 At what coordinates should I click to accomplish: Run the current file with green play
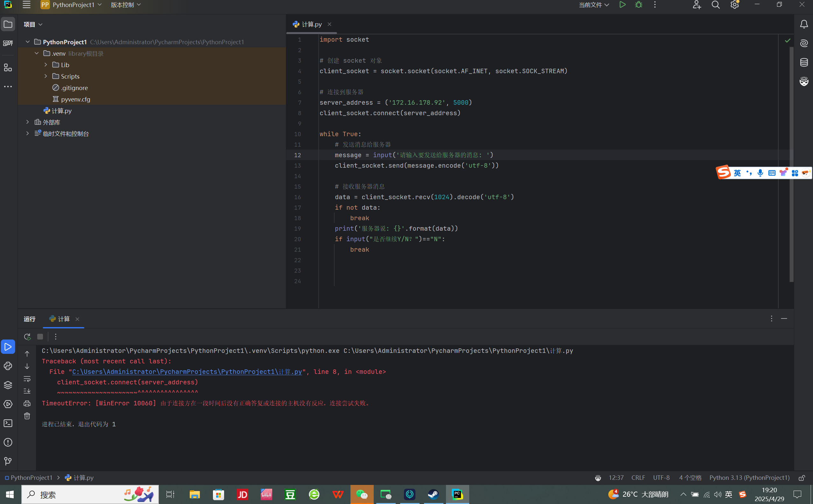pos(622,5)
